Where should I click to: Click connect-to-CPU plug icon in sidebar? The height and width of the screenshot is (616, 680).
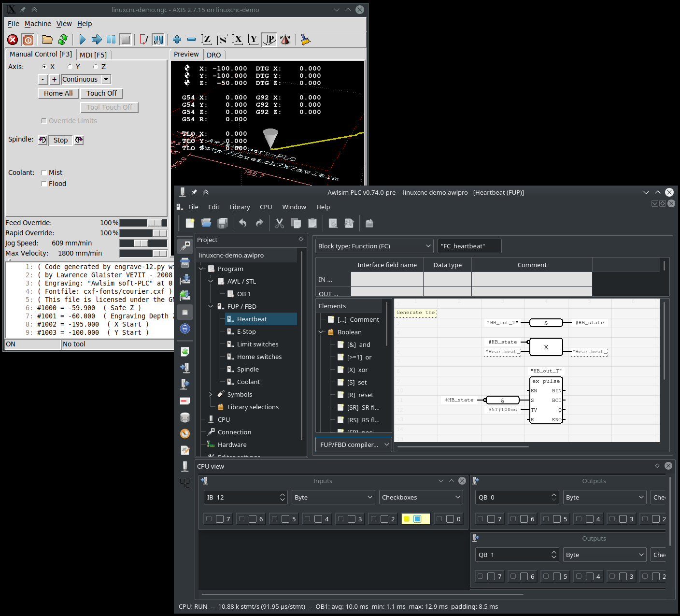185,246
